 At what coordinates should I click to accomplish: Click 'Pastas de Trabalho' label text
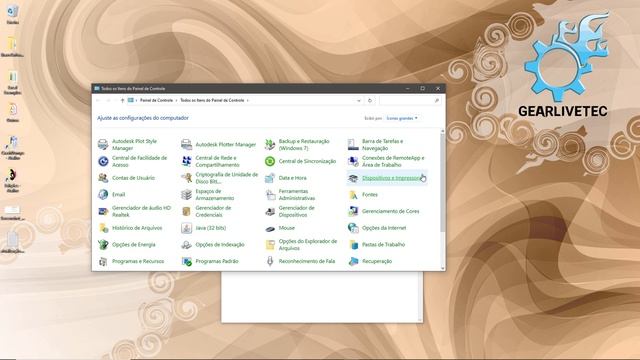click(x=383, y=244)
